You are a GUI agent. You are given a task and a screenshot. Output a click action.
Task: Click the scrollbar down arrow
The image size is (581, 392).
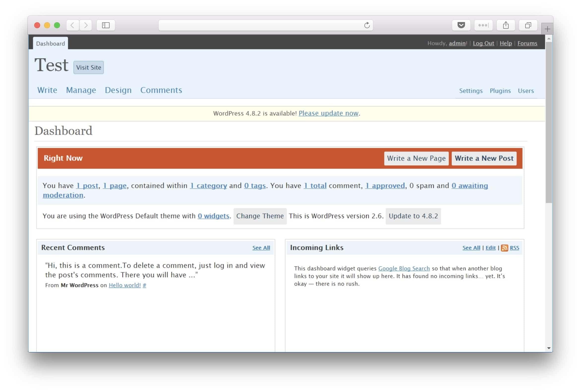pos(549,348)
